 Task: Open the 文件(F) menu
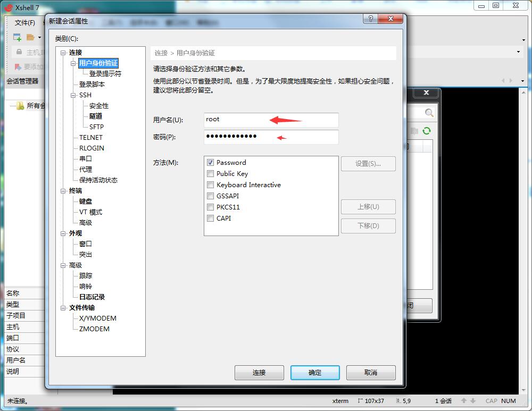(x=25, y=23)
